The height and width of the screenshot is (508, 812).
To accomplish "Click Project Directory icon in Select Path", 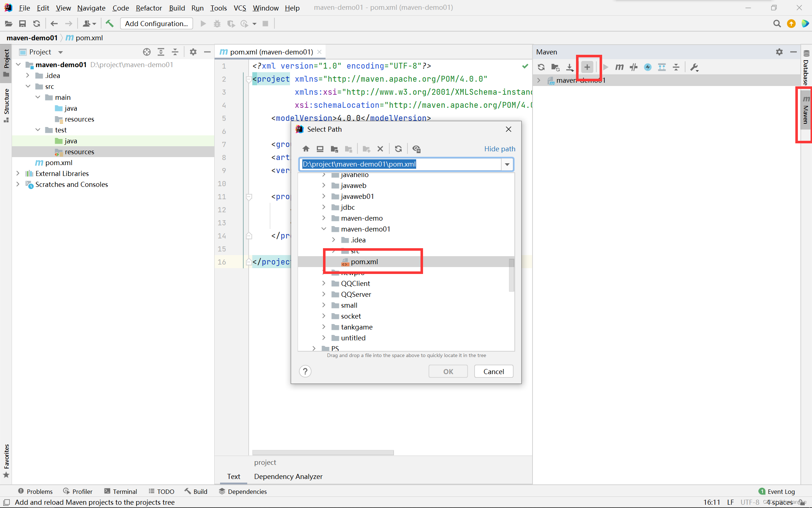I will 334,149.
